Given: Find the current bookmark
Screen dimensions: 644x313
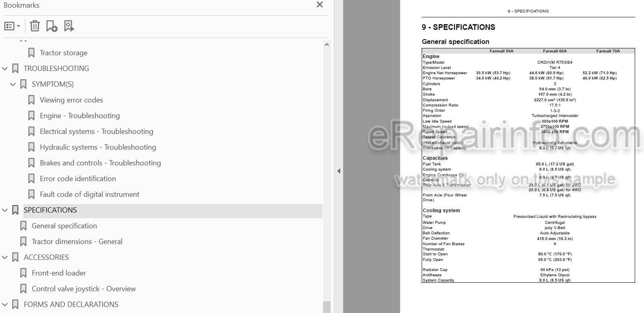Looking at the screenshot, I should 69,26.
